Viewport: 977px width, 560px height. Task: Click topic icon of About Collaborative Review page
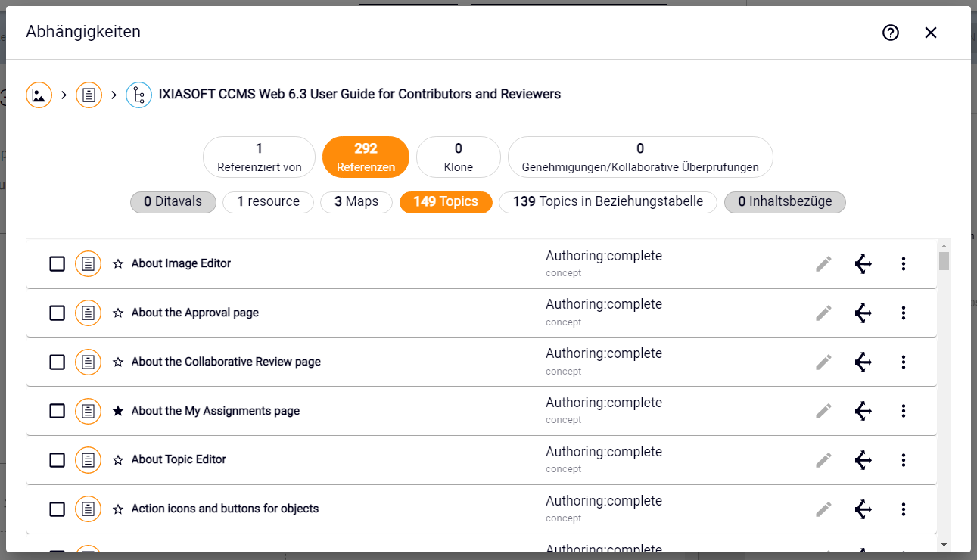coord(89,362)
